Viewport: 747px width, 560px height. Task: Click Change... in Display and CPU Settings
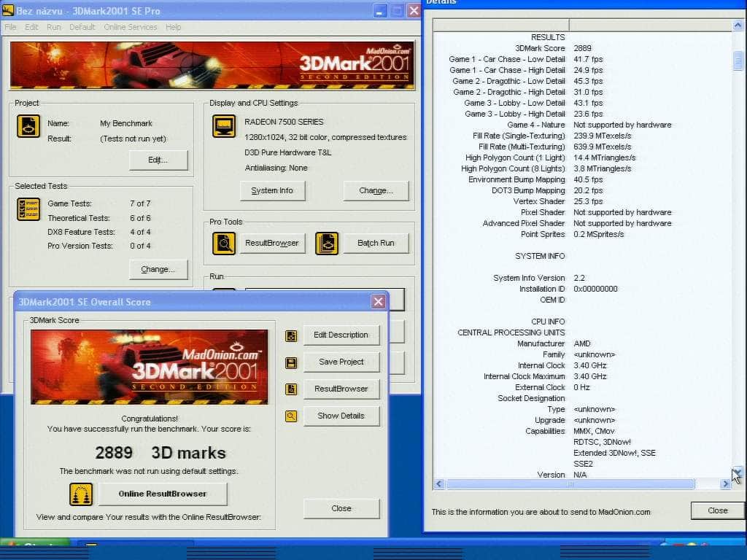[x=376, y=190]
